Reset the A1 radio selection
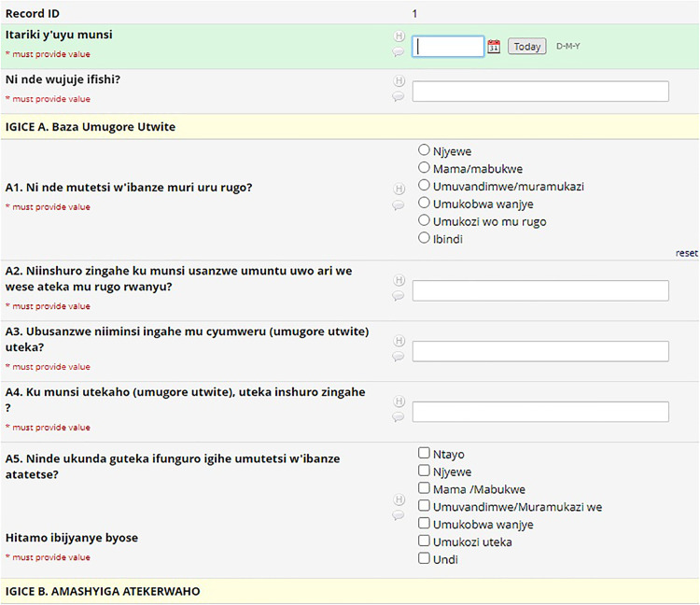This screenshot has height=605, width=700. pos(686,253)
